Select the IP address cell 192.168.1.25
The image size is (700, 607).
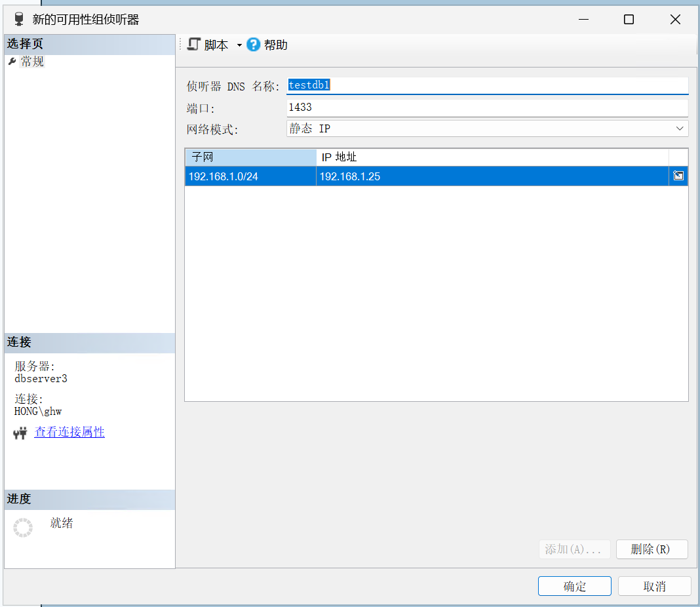[492, 176]
